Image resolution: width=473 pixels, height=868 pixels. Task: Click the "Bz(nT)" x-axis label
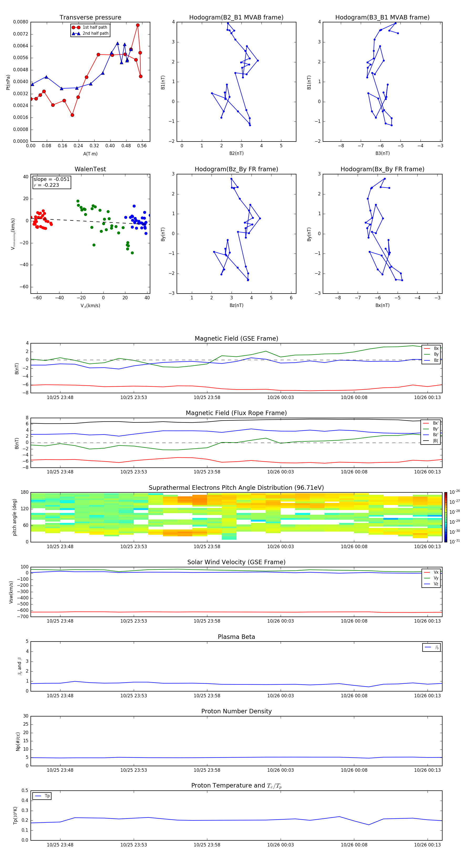(236, 305)
